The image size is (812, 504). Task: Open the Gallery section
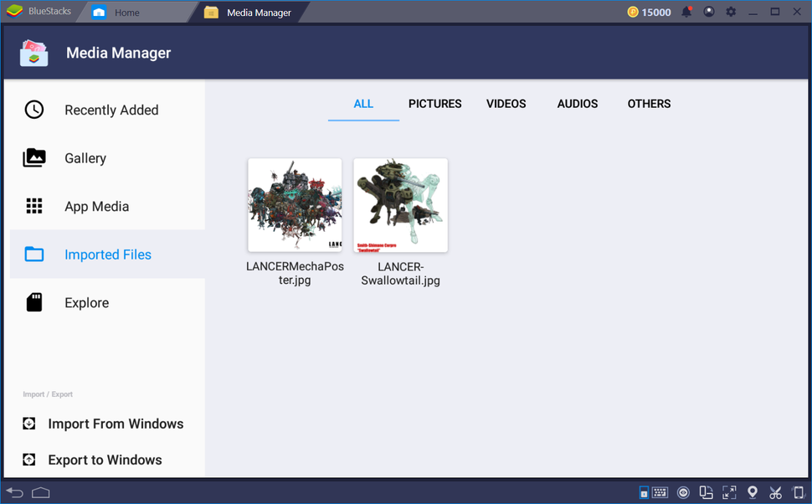coord(85,157)
